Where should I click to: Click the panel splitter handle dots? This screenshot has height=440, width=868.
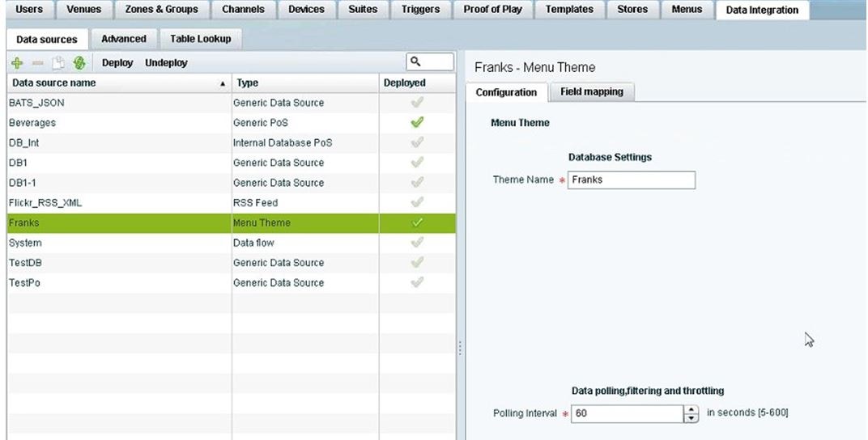tap(460, 348)
